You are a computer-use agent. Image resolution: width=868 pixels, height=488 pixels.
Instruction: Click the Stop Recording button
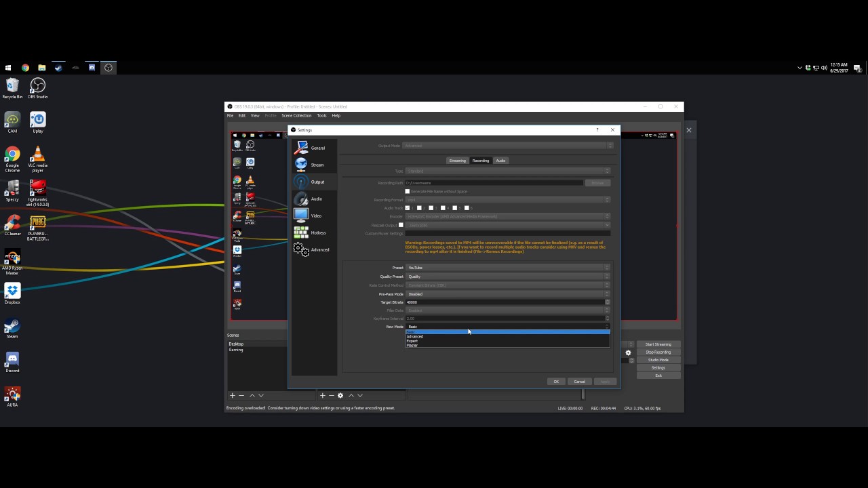tap(658, 352)
